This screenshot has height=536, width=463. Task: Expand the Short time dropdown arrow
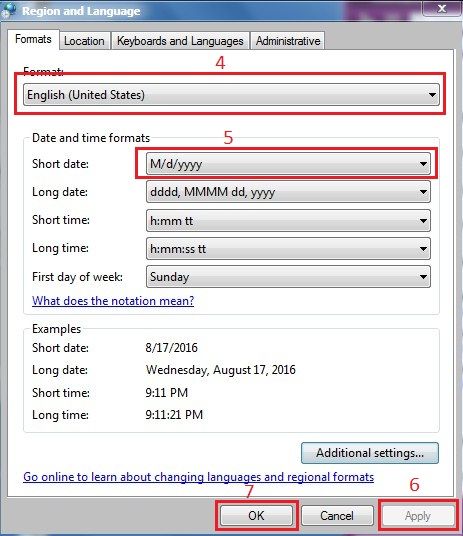click(x=423, y=220)
